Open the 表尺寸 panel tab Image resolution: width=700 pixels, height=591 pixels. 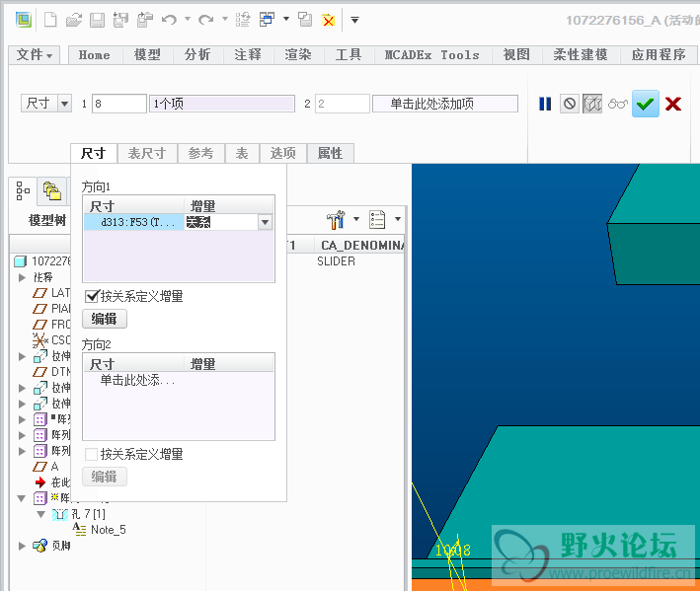tap(147, 154)
